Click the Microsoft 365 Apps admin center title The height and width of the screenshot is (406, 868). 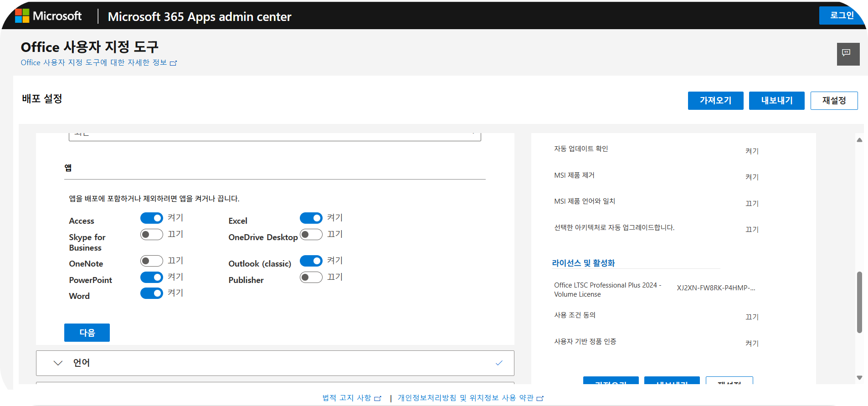click(x=200, y=17)
